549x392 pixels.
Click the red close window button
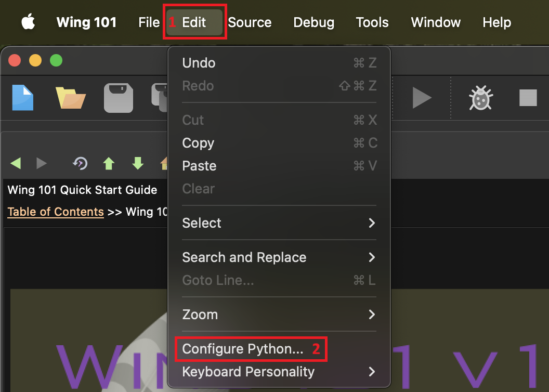(15, 60)
